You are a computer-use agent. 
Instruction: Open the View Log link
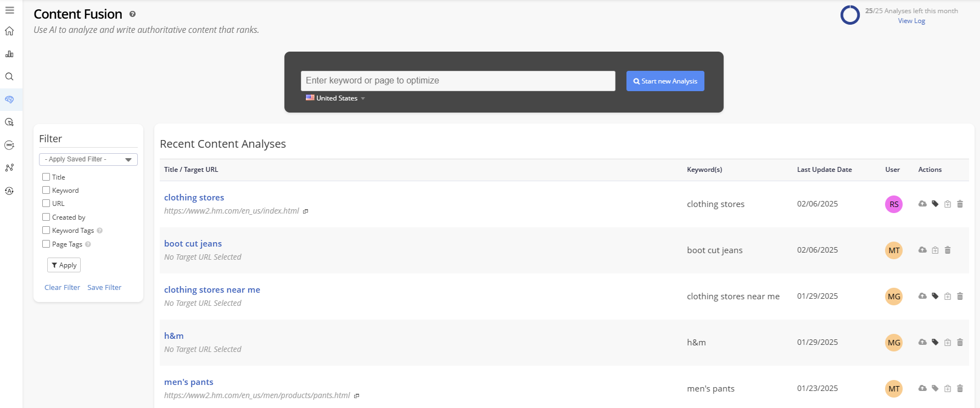(911, 21)
